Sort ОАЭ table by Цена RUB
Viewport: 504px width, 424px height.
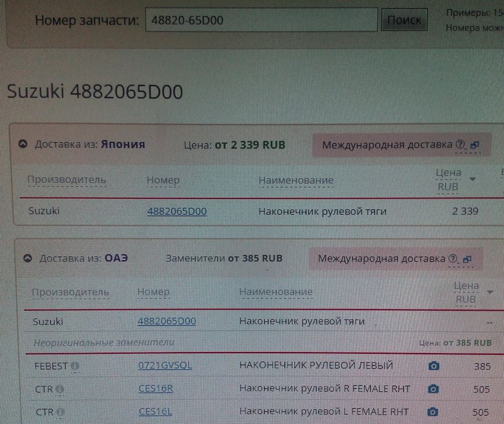(466, 293)
